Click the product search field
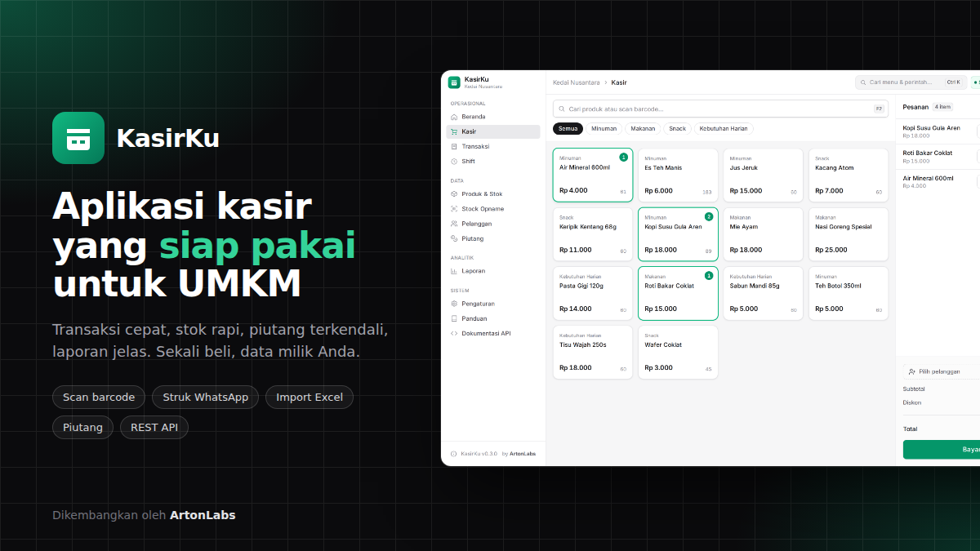 click(x=720, y=109)
